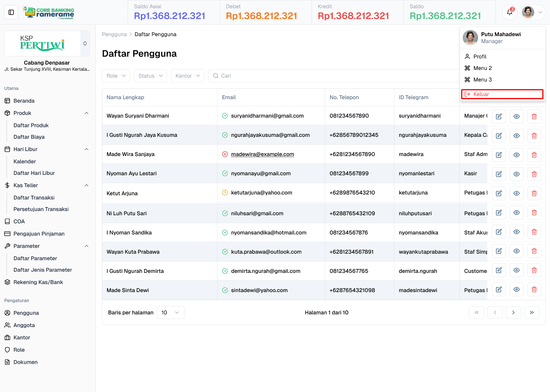The image size is (550, 392).
Task: Toggle the sidebar panel icon
Action: tap(11, 12)
